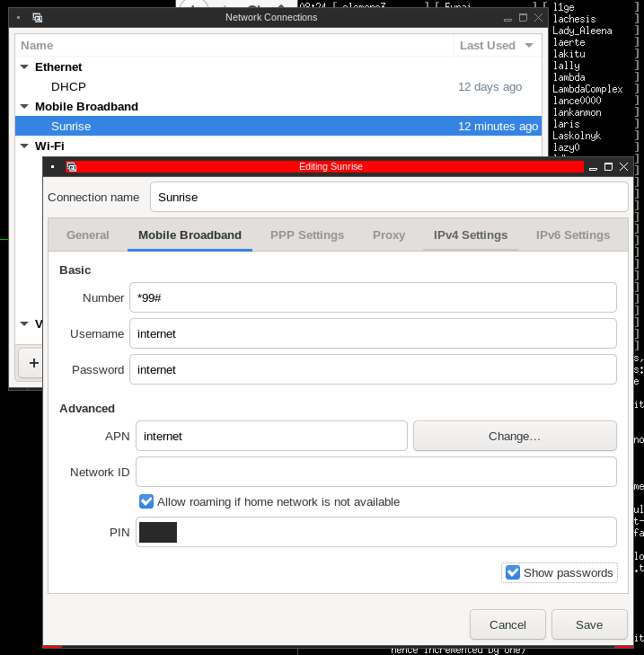Uncheck the Show passwords checkbox
This screenshot has width=644, height=655.
point(513,572)
